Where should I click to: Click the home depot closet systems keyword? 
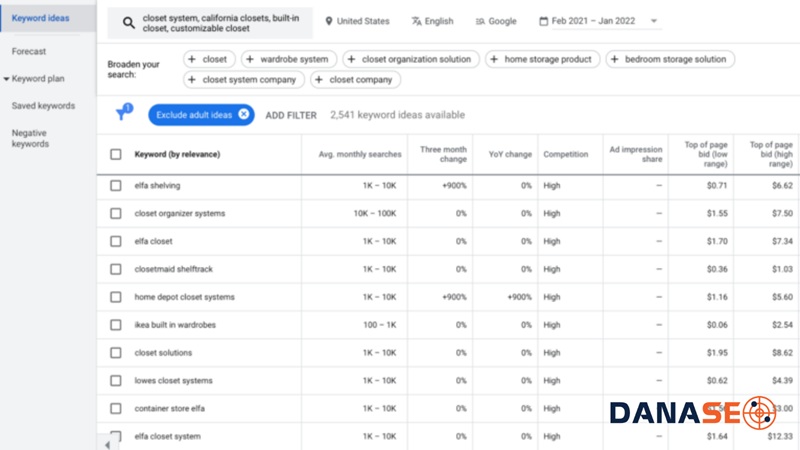pos(184,297)
